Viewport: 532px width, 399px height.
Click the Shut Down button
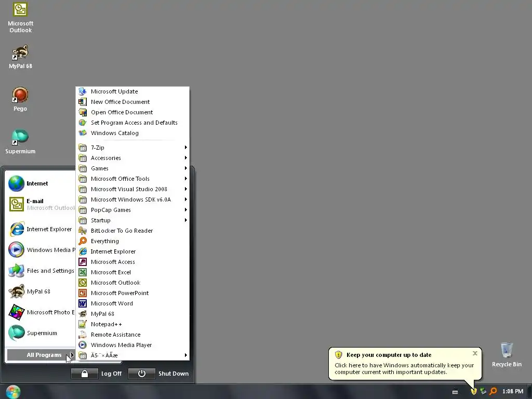pyautogui.click(x=159, y=374)
